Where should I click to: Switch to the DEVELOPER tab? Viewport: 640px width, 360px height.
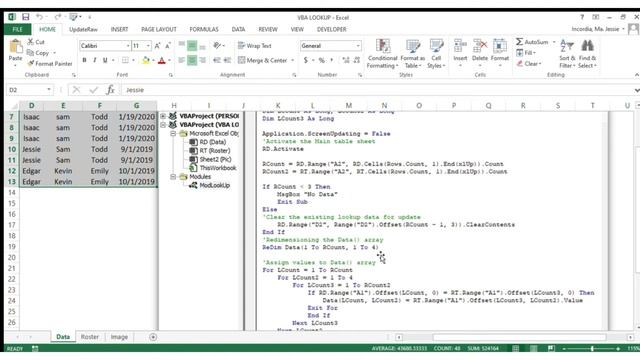coord(331,29)
